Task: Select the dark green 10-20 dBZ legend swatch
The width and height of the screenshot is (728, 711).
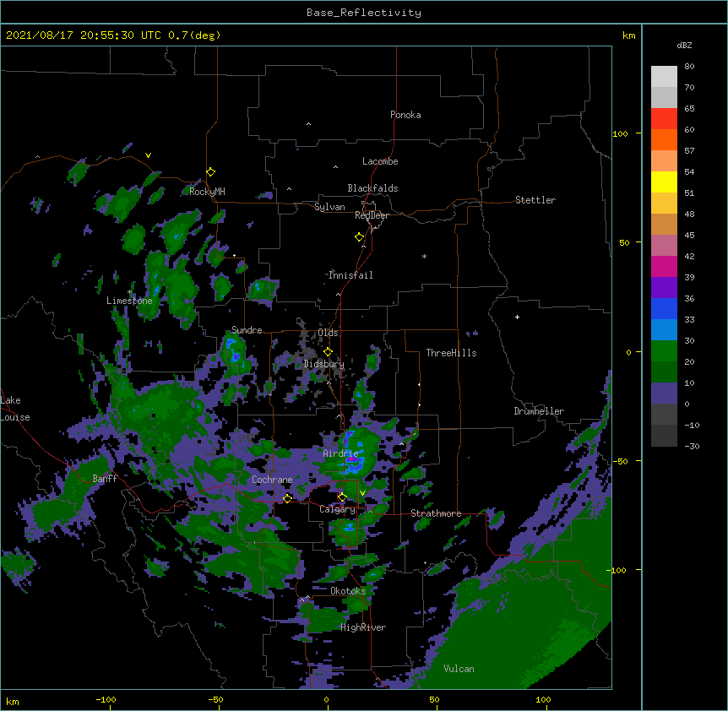Action: [x=664, y=372]
